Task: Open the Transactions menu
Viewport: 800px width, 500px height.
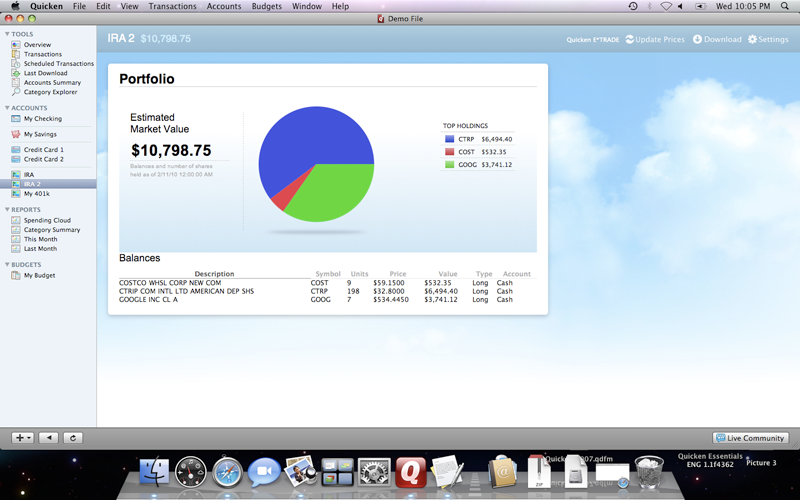Action: 172,6
